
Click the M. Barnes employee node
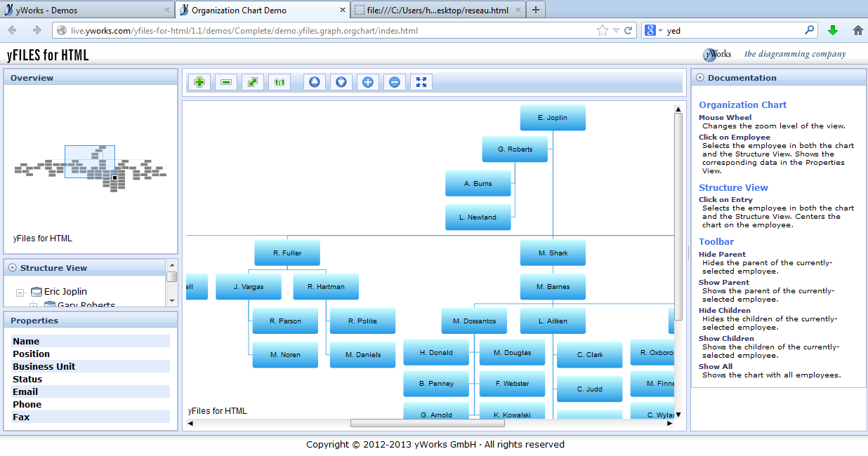coord(553,287)
